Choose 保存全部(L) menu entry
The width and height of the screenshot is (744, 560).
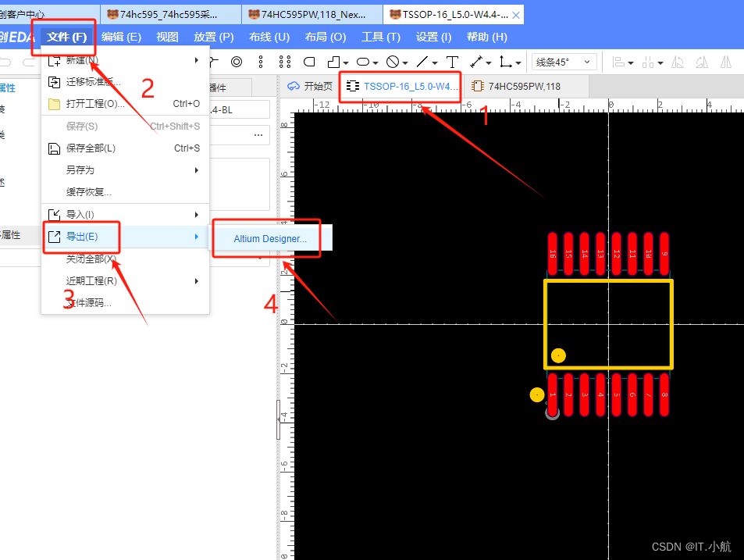pyautogui.click(x=125, y=148)
